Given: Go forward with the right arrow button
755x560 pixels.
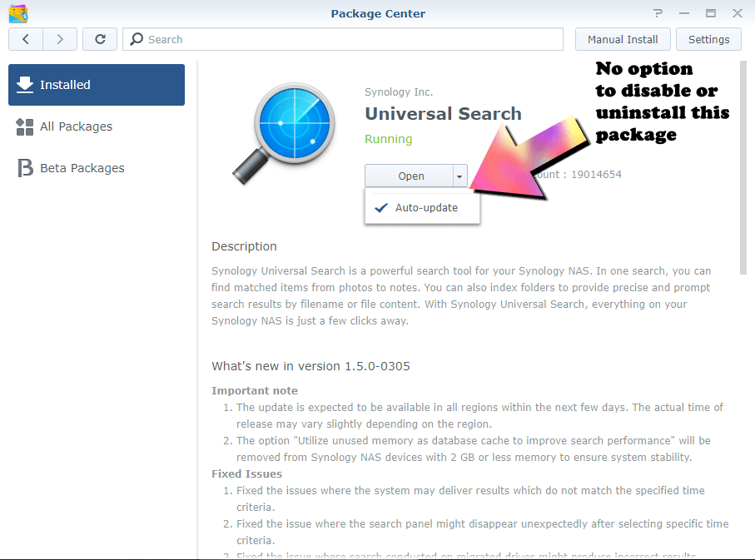Looking at the screenshot, I should click(60, 39).
